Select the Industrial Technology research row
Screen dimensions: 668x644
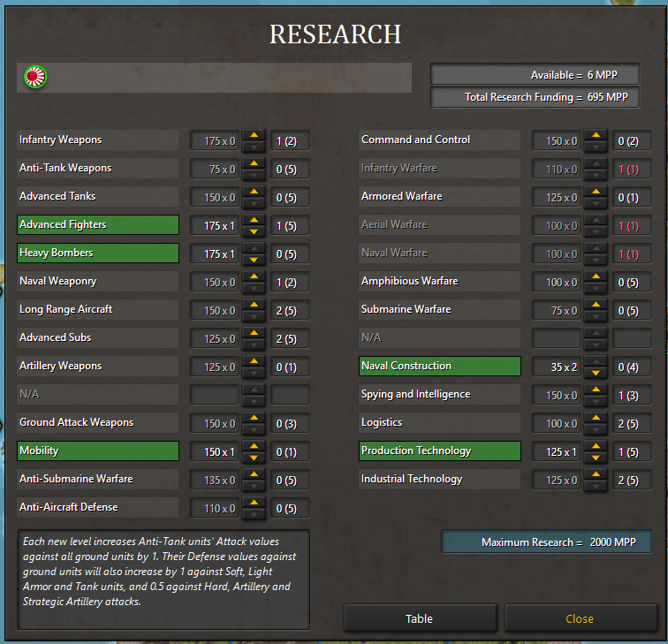tap(440, 479)
